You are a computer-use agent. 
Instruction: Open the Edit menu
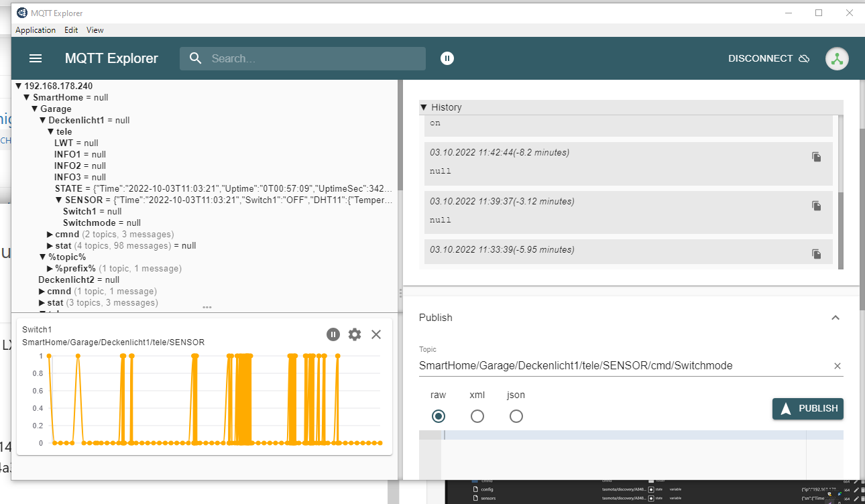coord(71,30)
